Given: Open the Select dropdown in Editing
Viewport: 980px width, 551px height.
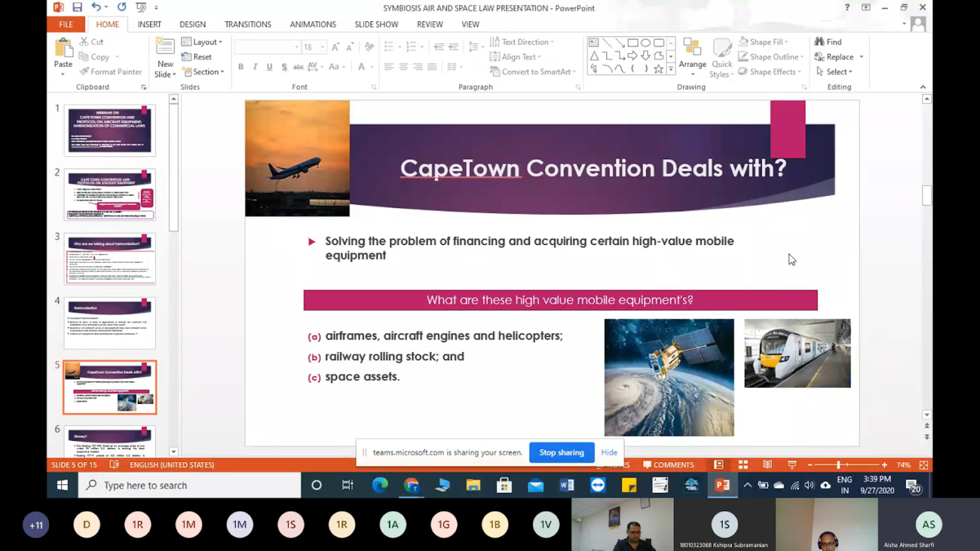Looking at the screenshot, I should pos(834,72).
